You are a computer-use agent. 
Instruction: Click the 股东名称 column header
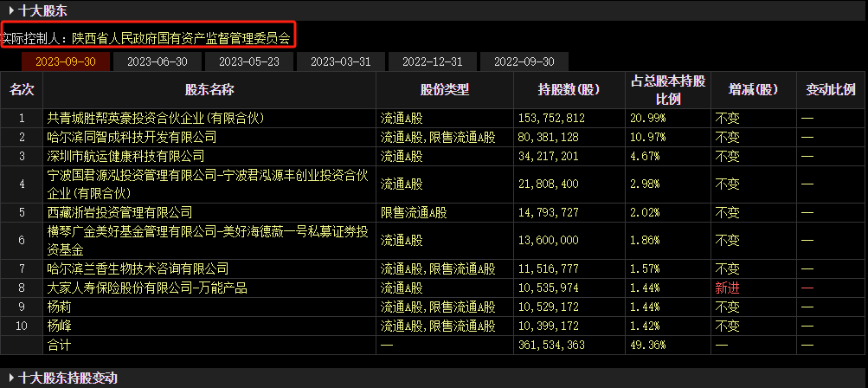(x=209, y=90)
